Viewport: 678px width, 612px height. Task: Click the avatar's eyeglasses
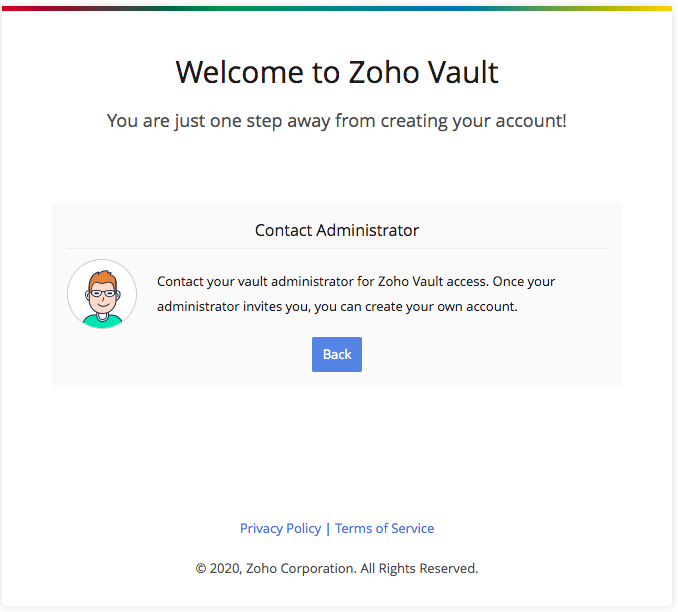(x=103, y=294)
